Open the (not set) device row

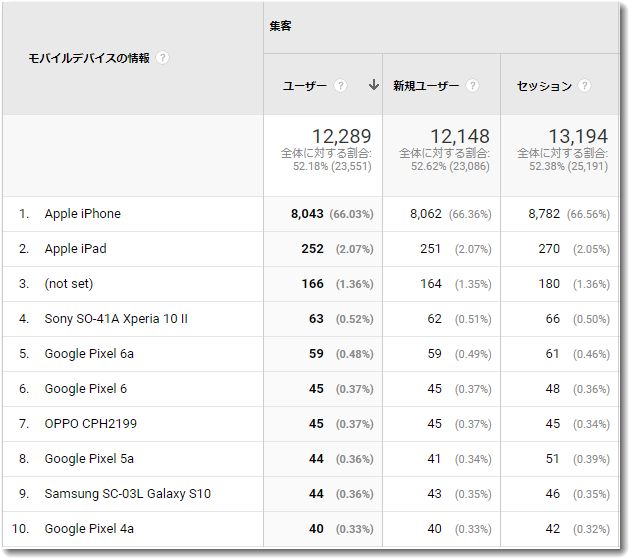point(69,284)
